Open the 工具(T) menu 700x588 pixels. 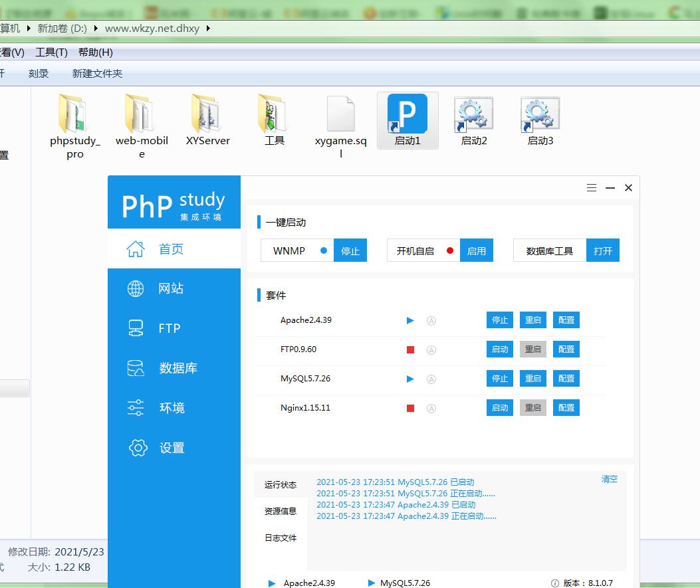tap(51, 52)
